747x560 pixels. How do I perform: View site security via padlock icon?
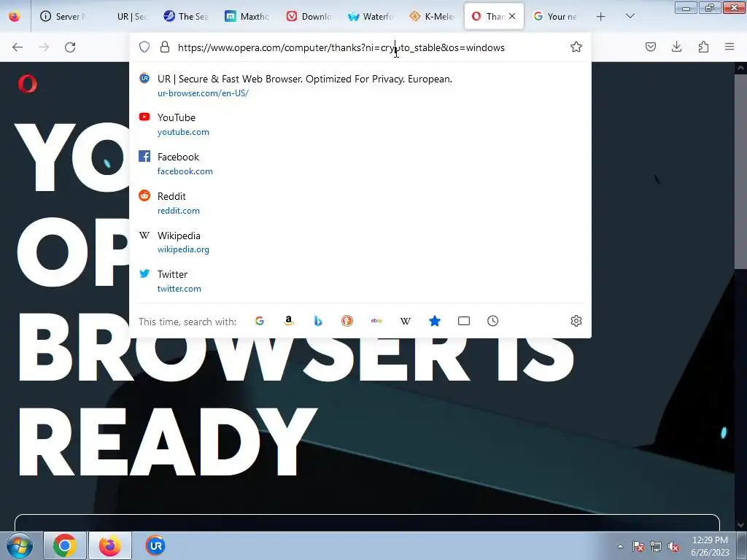tap(165, 47)
